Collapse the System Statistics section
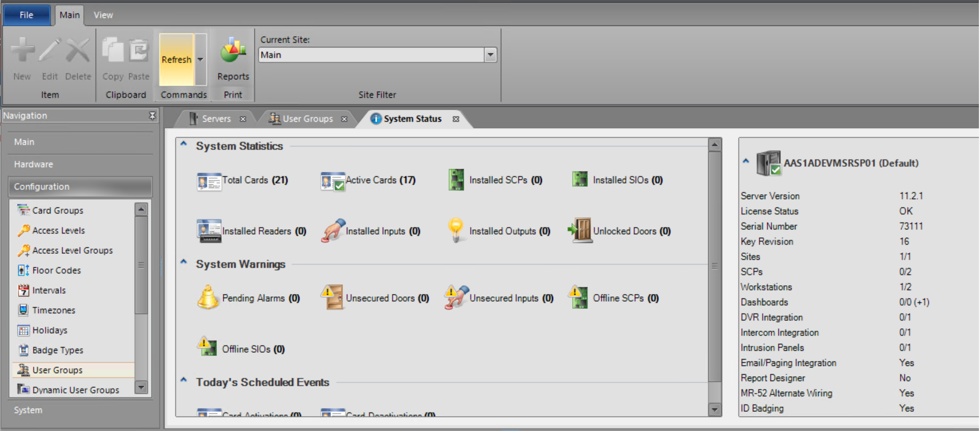980x431 pixels. pyautogui.click(x=184, y=144)
